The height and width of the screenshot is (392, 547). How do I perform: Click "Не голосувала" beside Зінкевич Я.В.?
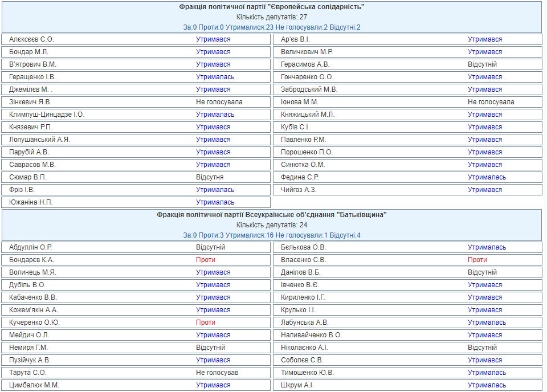point(219,102)
